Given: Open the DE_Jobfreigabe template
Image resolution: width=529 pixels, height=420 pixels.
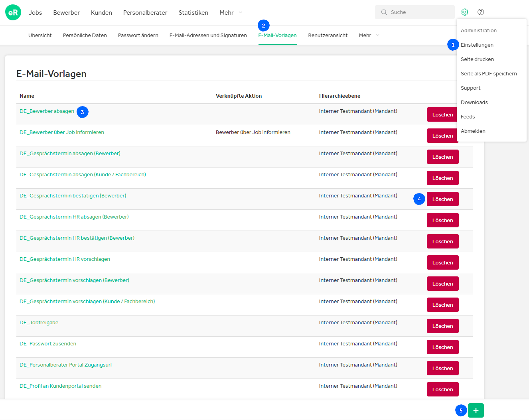Looking at the screenshot, I should tap(39, 323).
